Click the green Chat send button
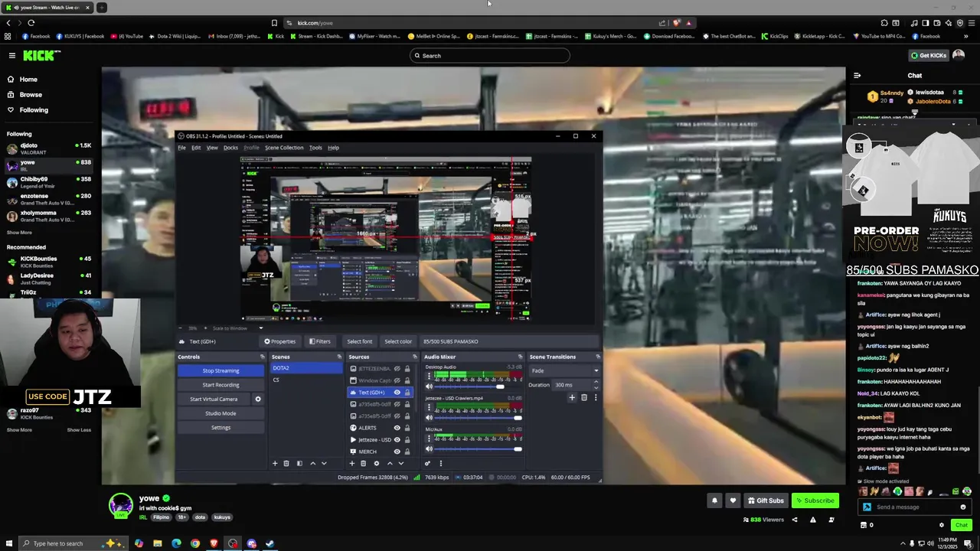 [962, 525]
